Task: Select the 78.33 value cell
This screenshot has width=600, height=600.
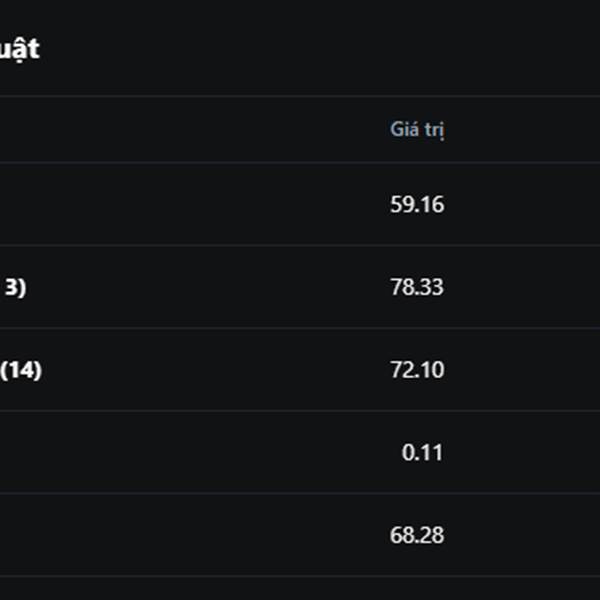Action: 417,288
